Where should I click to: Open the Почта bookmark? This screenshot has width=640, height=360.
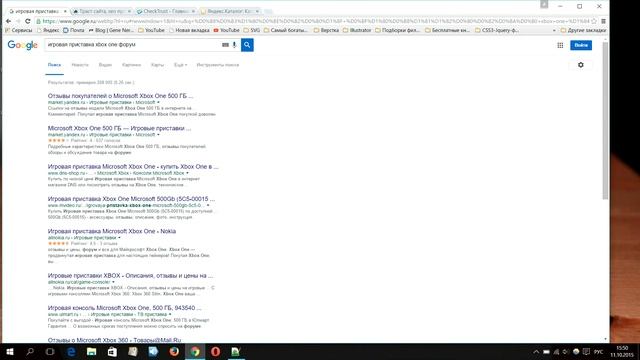[73, 31]
